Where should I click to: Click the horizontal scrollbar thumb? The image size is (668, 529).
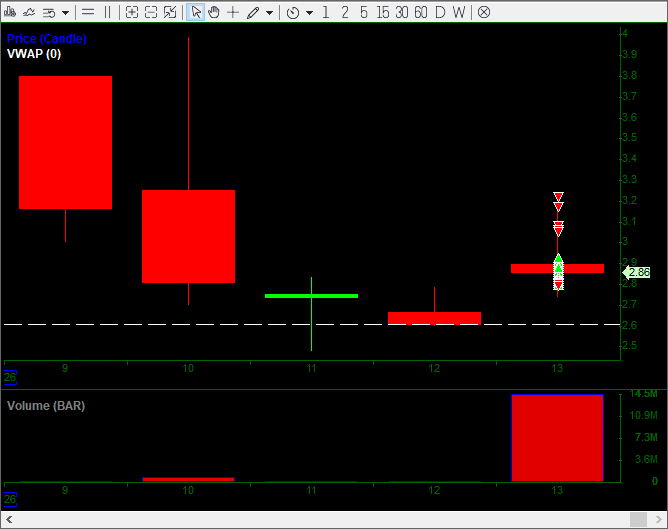click(638, 520)
